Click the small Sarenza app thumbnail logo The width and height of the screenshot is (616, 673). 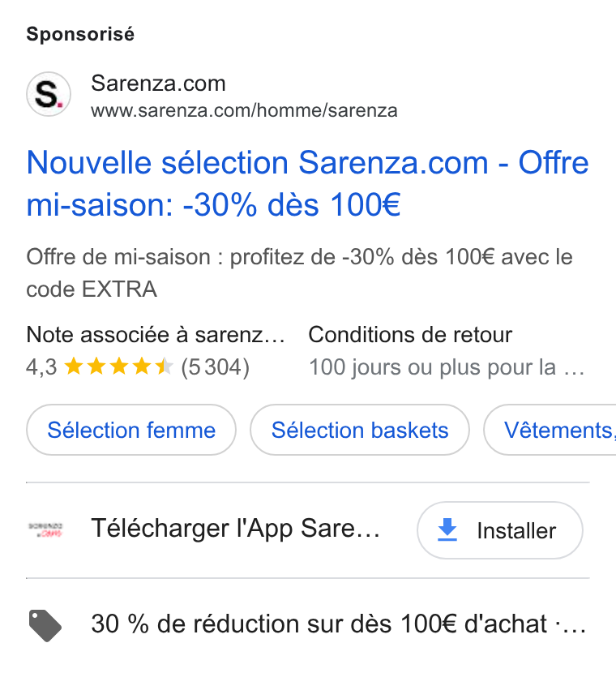point(45,529)
